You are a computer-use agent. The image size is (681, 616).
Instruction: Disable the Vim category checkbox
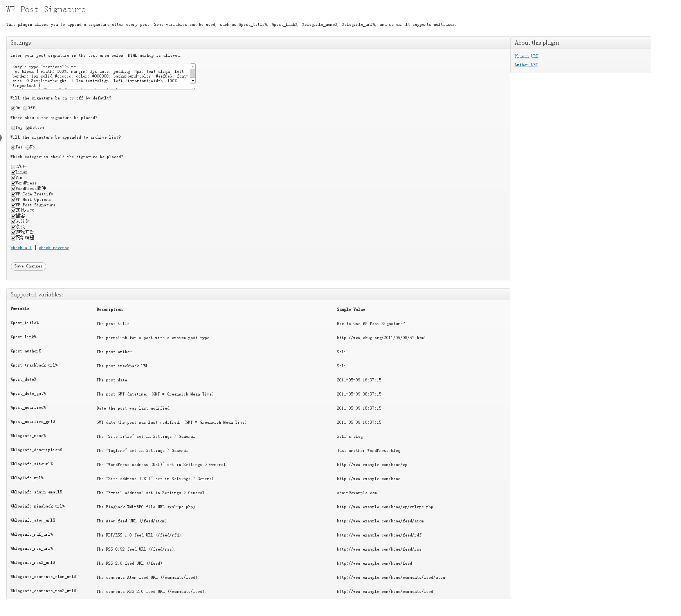point(13,178)
